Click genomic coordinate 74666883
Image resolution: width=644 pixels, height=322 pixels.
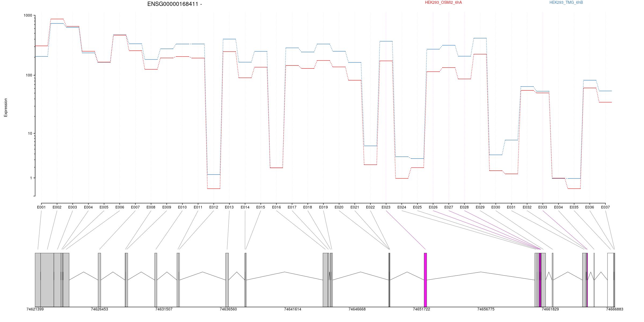[x=615, y=309]
